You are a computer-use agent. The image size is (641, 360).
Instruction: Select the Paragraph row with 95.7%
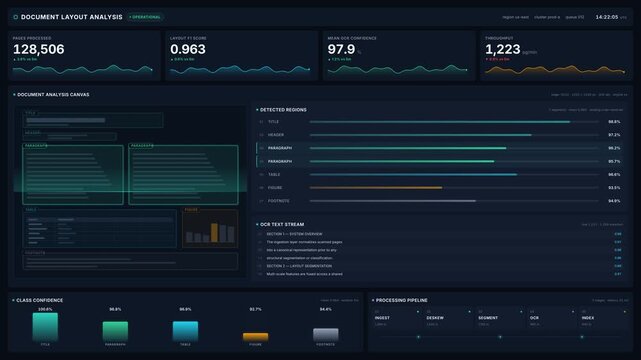coord(440,161)
